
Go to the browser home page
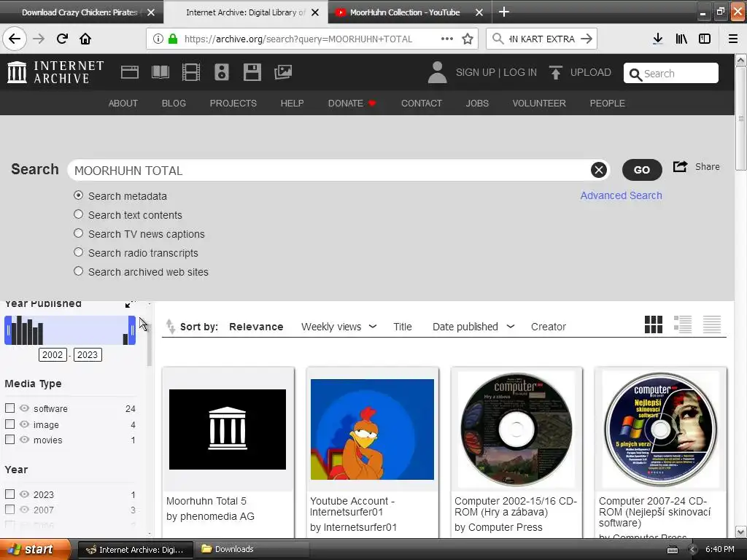85,39
